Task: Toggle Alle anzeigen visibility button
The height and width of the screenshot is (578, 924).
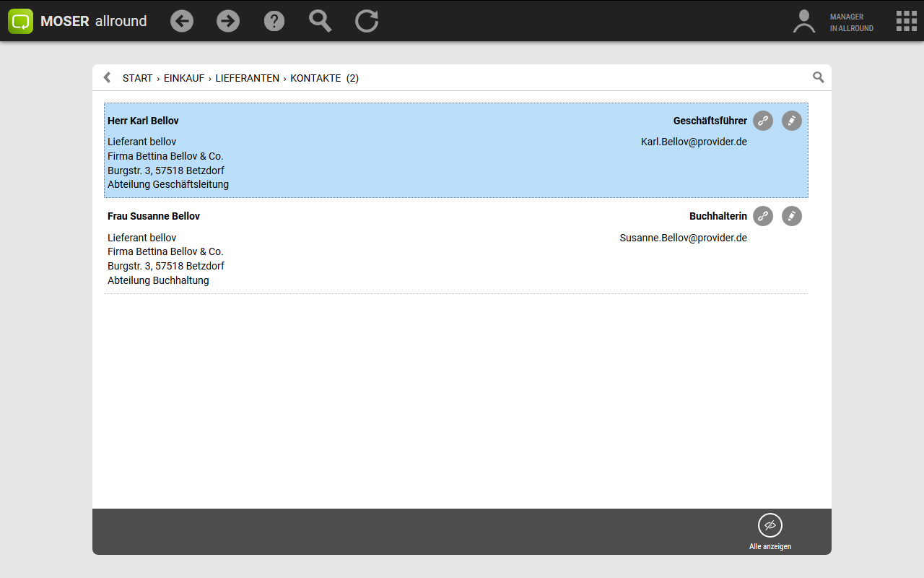Action: tap(770, 525)
